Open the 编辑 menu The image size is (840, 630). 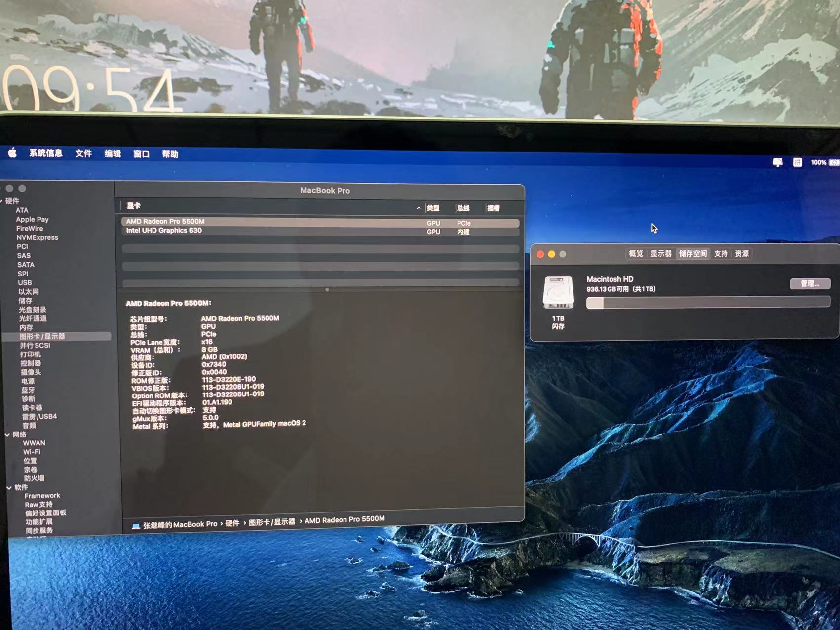tap(113, 154)
